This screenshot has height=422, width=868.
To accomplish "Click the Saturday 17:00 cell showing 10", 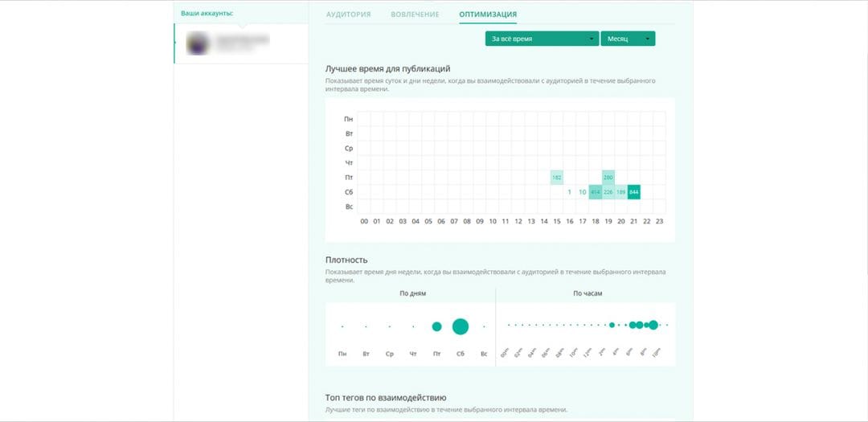I will click(583, 192).
